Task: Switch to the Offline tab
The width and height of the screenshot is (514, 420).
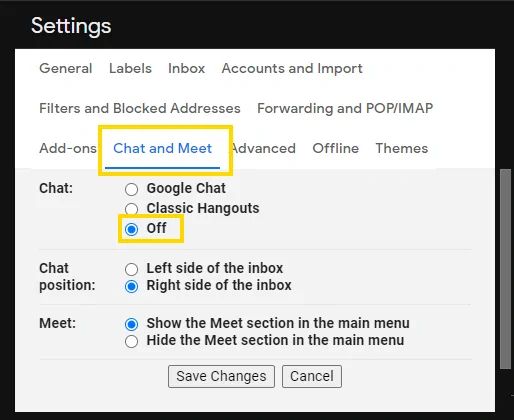Action: [336, 148]
